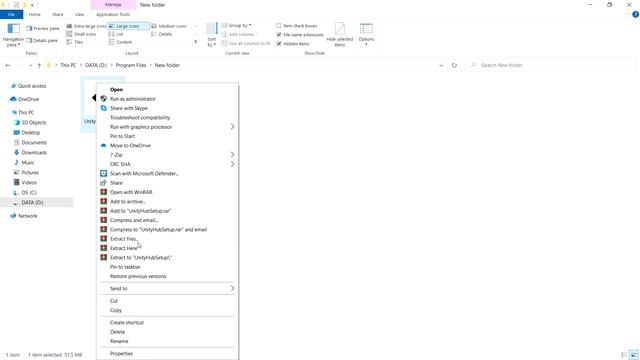Choose Delete in context menu
The height and width of the screenshot is (360, 640).
click(167, 332)
